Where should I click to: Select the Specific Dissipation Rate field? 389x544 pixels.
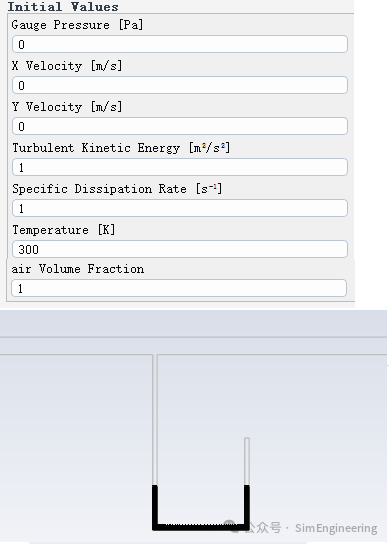(x=180, y=208)
